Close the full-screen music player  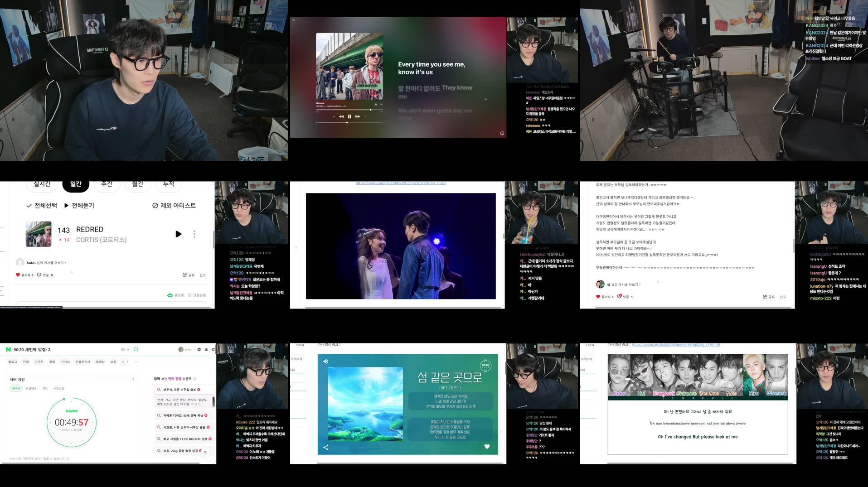[x=294, y=20]
